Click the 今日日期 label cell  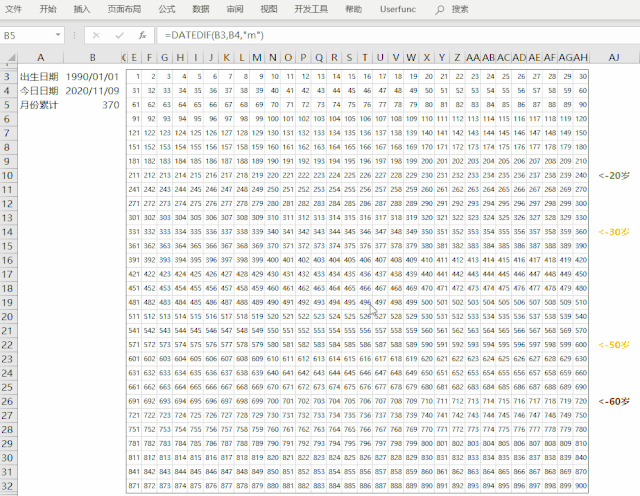[x=40, y=91]
